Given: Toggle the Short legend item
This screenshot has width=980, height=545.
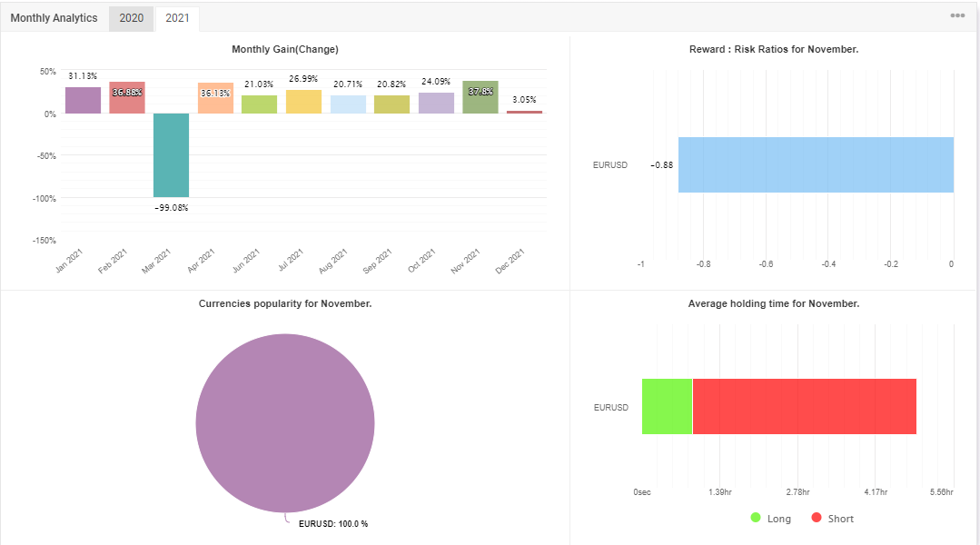Looking at the screenshot, I should 832,518.
